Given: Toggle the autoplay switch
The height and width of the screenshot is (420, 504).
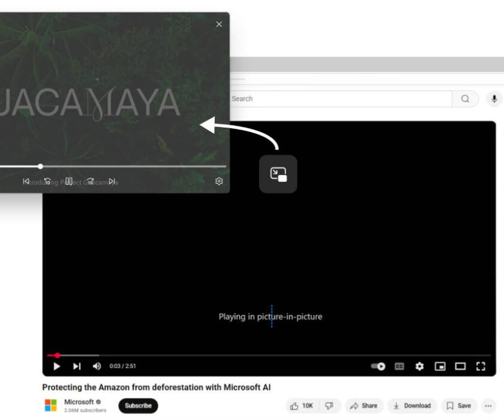Looking at the screenshot, I should coord(378,367).
